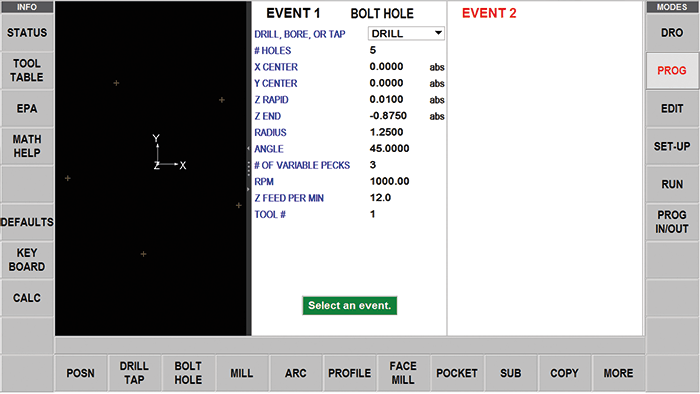The height and width of the screenshot is (394, 700).
Task: Select the FACE MILL event type
Action: pyautogui.click(x=403, y=373)
